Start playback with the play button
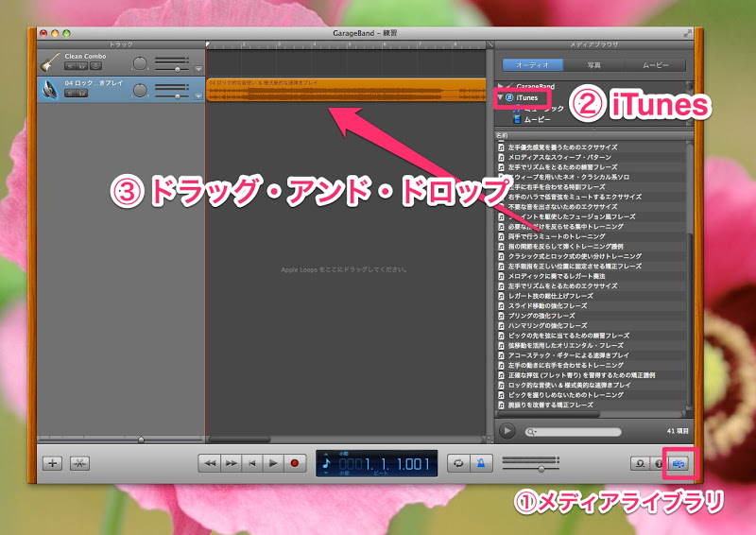The image size is (756, 535). [x=273, y=463]
